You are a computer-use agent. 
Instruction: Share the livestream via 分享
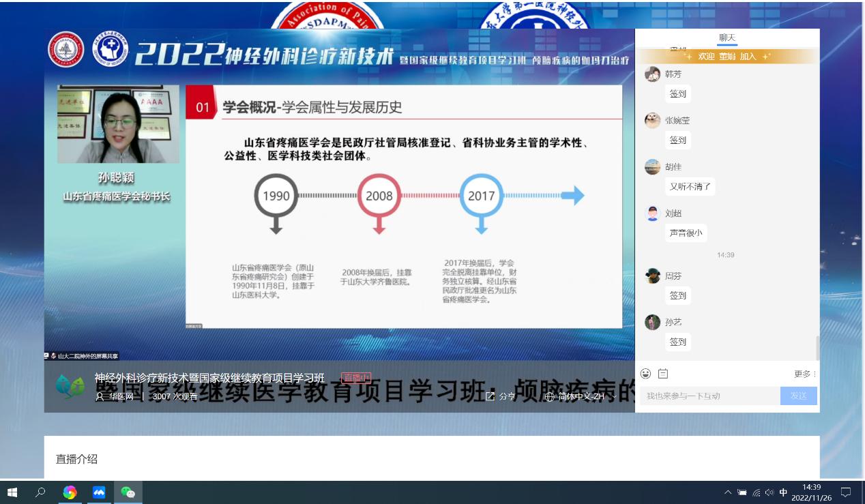pyautogui.click(x=500, y=396)
